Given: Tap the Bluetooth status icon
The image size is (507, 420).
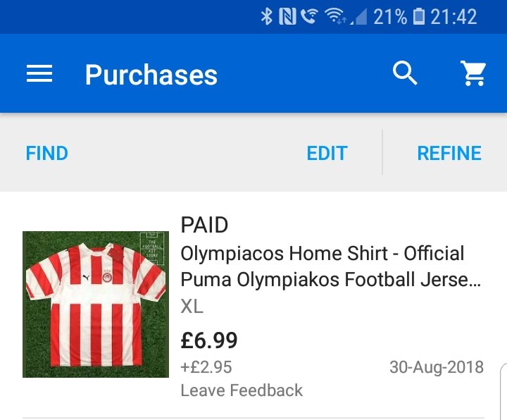Looking at the screenshot, I should coord(267,16).
